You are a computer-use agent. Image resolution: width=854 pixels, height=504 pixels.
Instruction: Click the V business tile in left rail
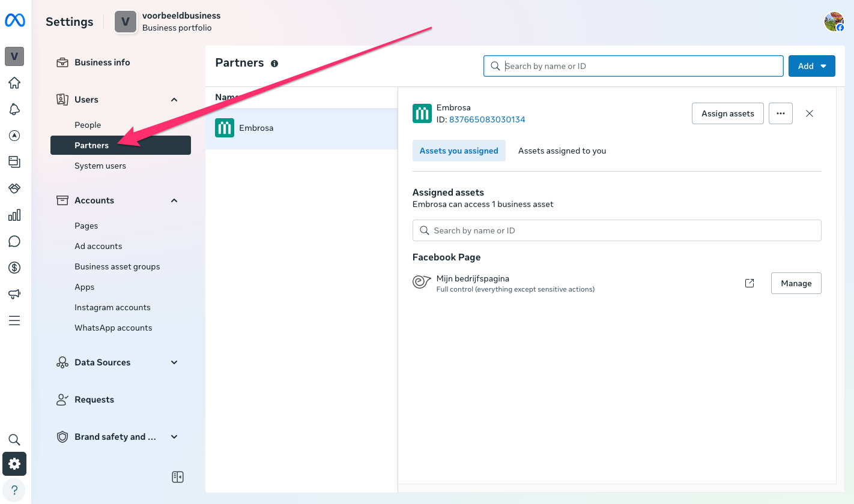click(14, 56)
